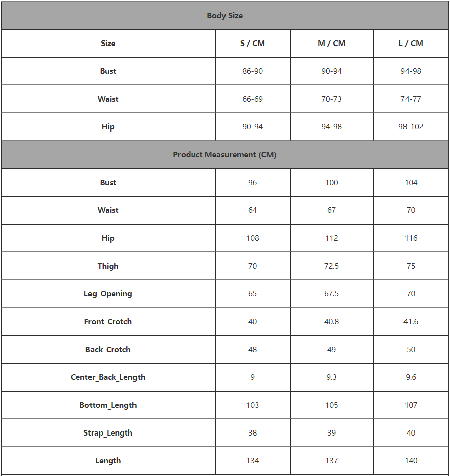Click the Leg_Opening row label
Viewport: 450px width, 476px height.
[108, 294]
